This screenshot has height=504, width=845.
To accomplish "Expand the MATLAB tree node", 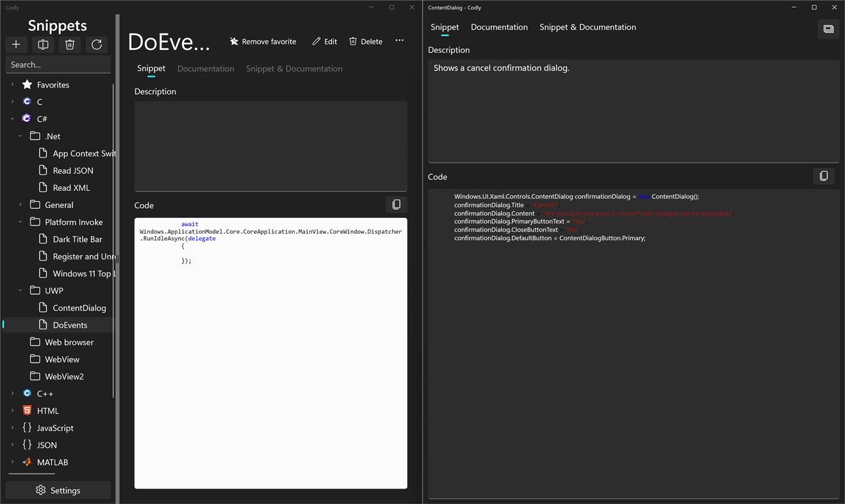I will 12,462.
